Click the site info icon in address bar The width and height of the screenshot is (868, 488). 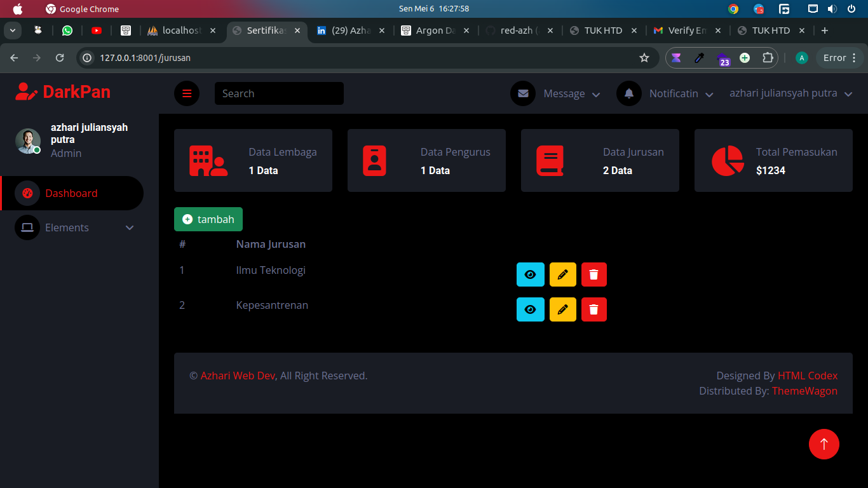point(88,58)
